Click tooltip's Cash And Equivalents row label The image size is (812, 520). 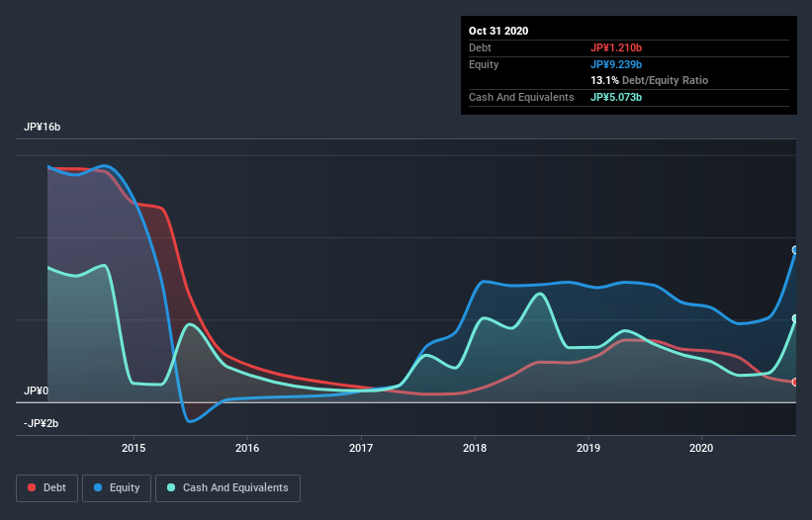tap(521, 97)
